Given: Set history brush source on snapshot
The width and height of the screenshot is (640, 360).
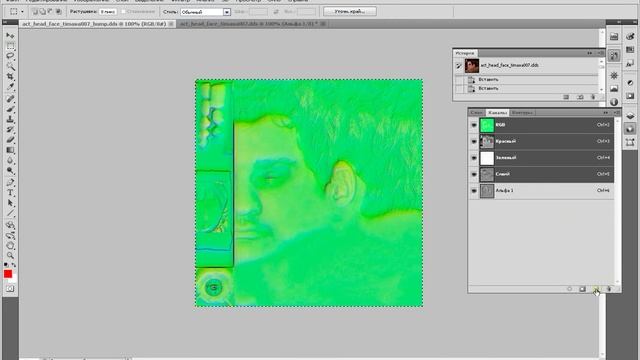Looking at the screenshot, I should pos(459,65).
